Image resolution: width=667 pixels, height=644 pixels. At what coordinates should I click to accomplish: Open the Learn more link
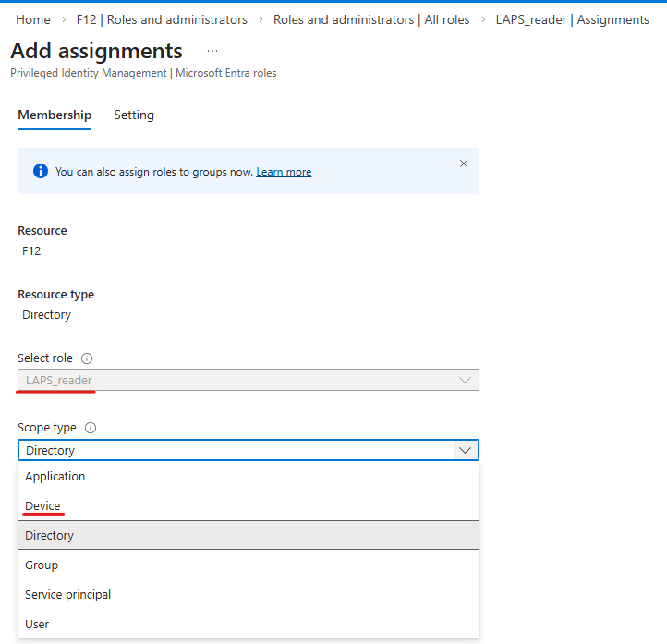[284, 172]
